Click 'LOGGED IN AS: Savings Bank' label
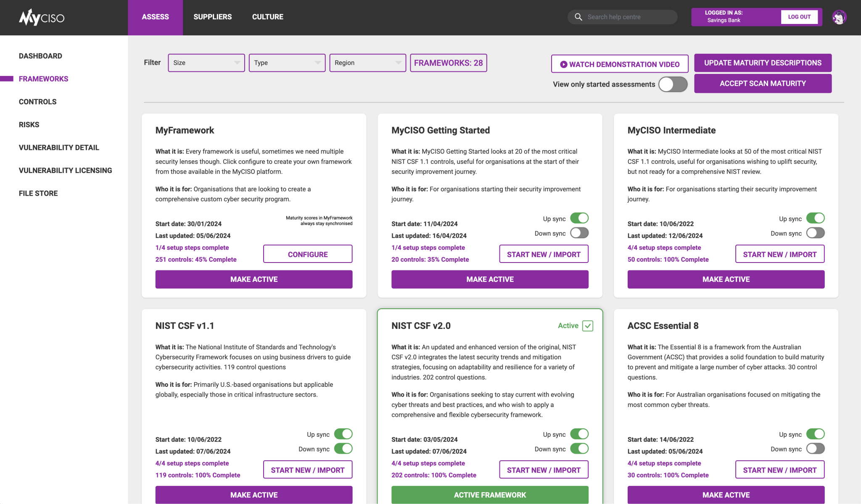This screenshot has height=504, width=861. pos(724,17)
